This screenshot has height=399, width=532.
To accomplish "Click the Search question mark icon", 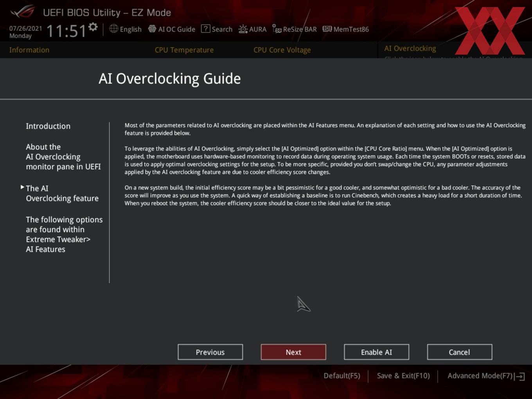I will [x=205, y=29].
